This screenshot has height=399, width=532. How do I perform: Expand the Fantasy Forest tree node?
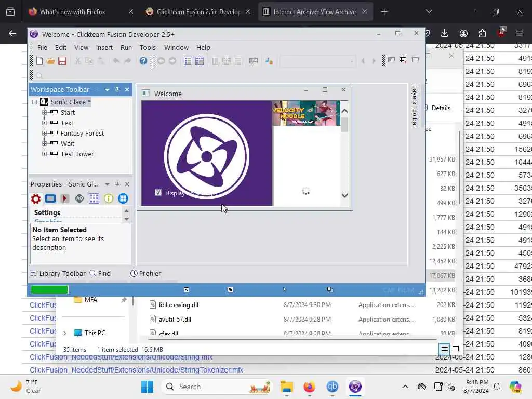45,134
